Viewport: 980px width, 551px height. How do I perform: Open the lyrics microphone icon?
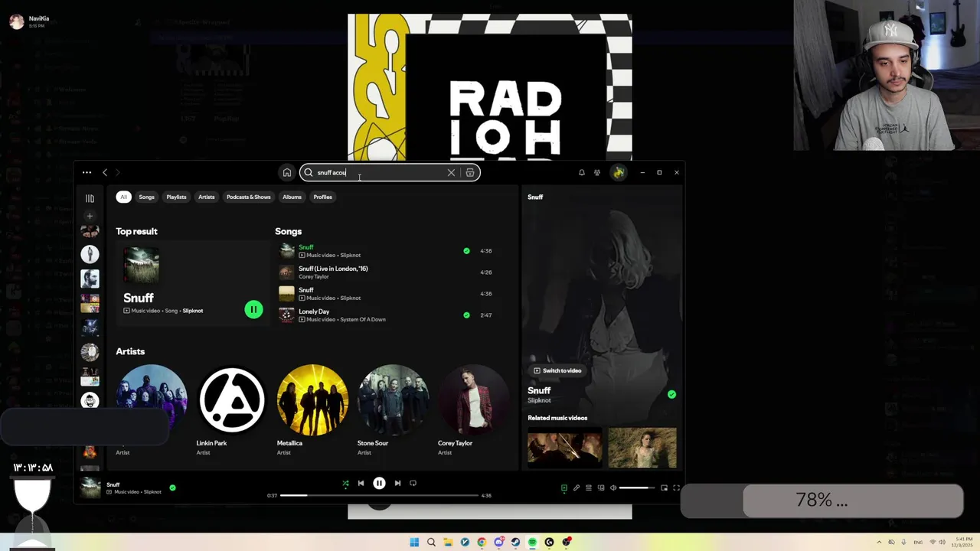[x=577, y=487]
